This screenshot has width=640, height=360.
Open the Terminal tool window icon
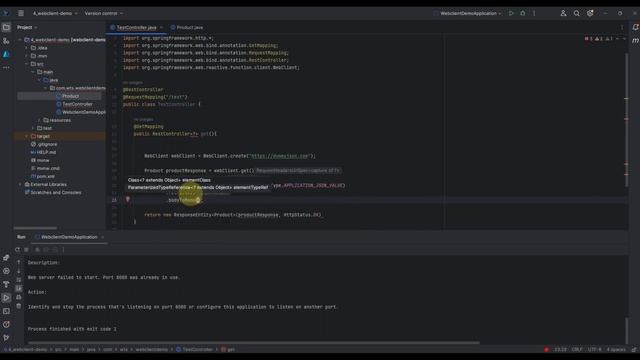[x=6, y=311]
